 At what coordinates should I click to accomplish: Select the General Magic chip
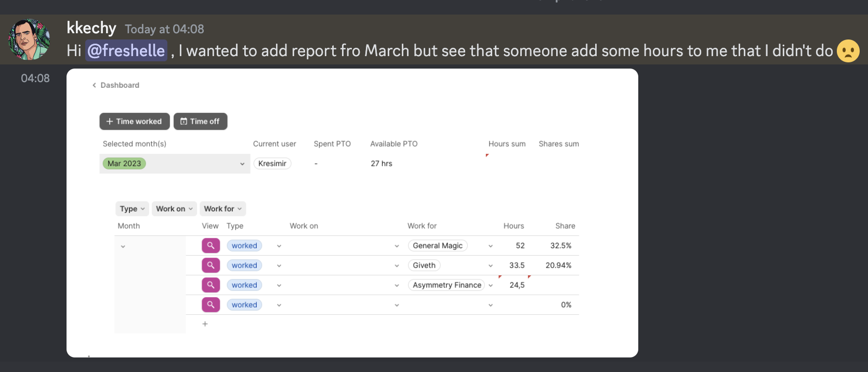pyautogui.click(x=438, y=246)
